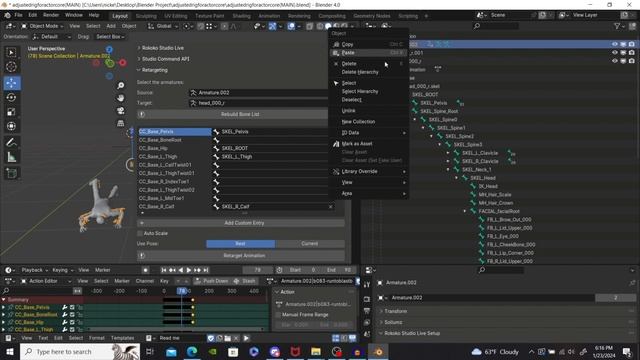Toggle CC_Base_Hip channel checkbox
This screenshot has width=640, height=360.
tap(72, 322)
